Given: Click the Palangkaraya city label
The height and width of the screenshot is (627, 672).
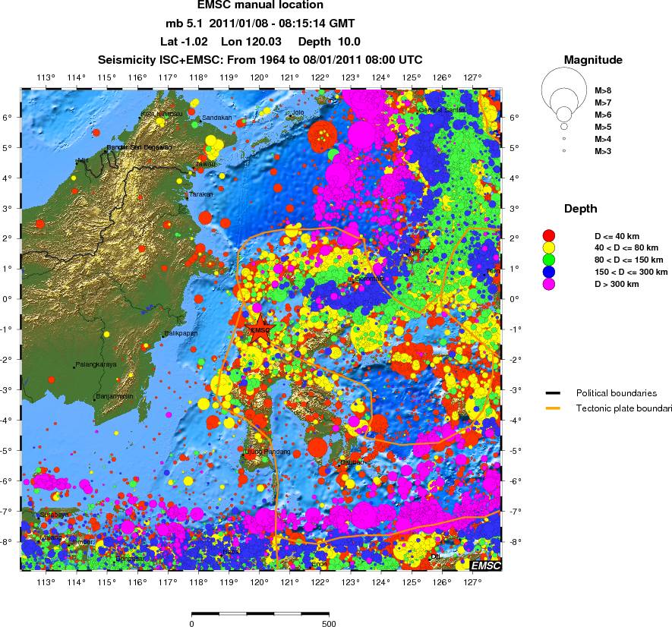Looking at the screenshot, I should click(96, 364).
